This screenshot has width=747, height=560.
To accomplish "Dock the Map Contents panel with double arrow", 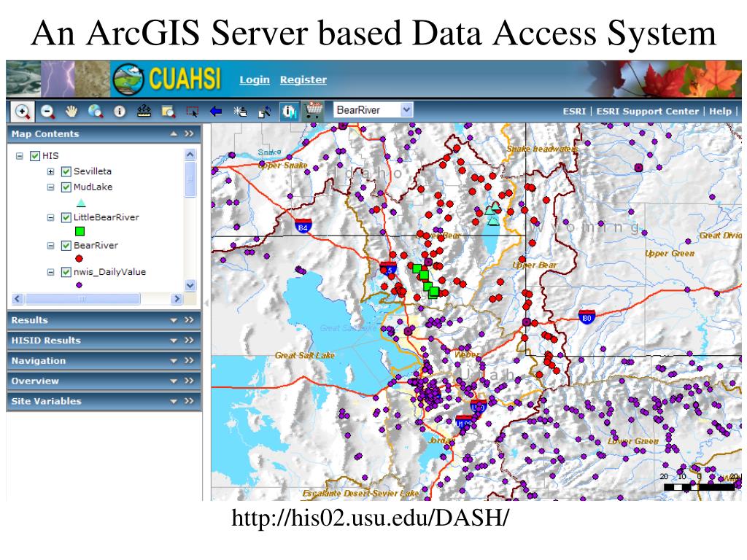I will coord(190,134).
